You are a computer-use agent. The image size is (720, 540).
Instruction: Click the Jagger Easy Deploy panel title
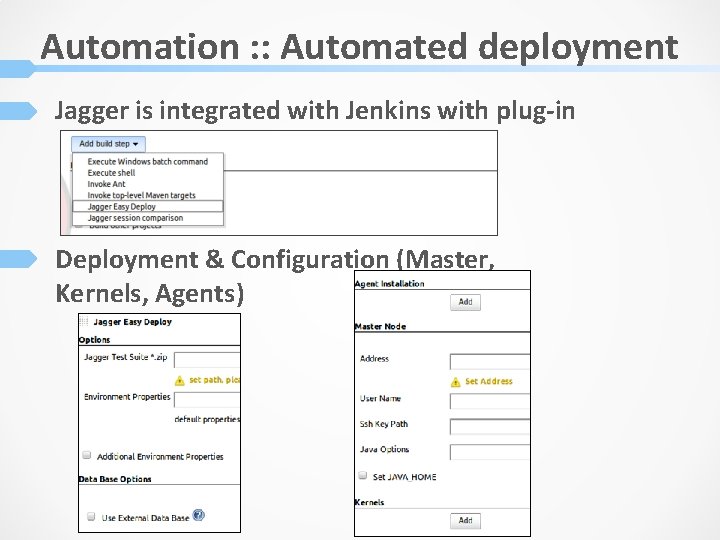point(132,322)
